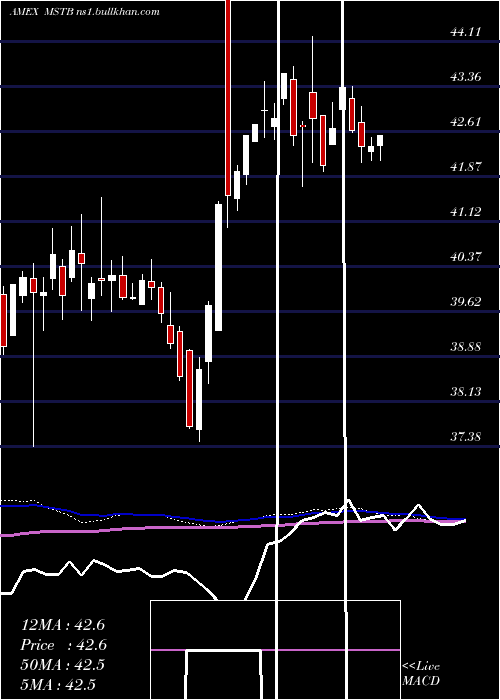Click the 44.11 price axis label
Screen dimensions: 500x700
[466, 32]
